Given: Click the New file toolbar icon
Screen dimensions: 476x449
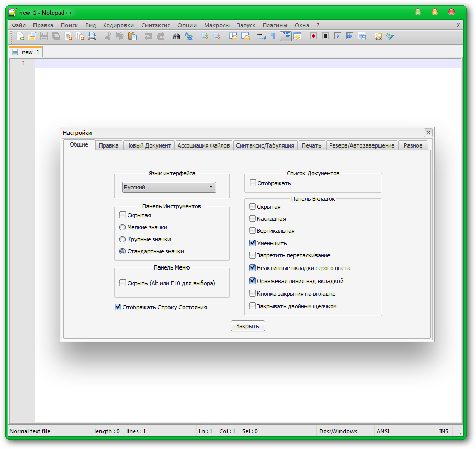Looking at the screenshot, I should tap(20, 37).
